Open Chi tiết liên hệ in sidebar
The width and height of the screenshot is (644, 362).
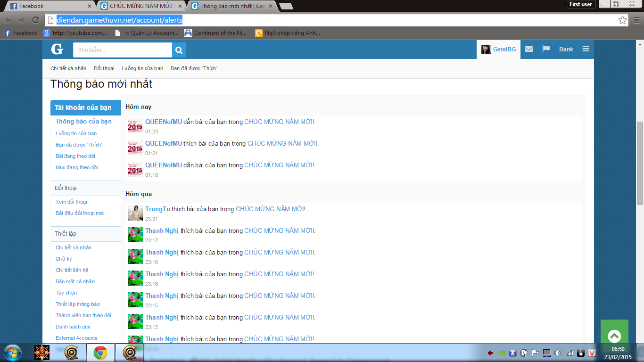(x=72, y=270)
